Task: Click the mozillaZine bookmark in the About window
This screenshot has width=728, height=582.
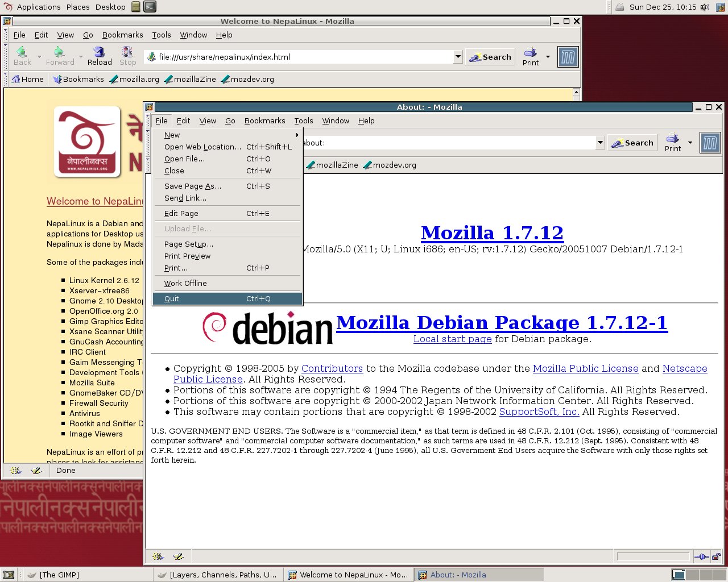Action: 332,165
